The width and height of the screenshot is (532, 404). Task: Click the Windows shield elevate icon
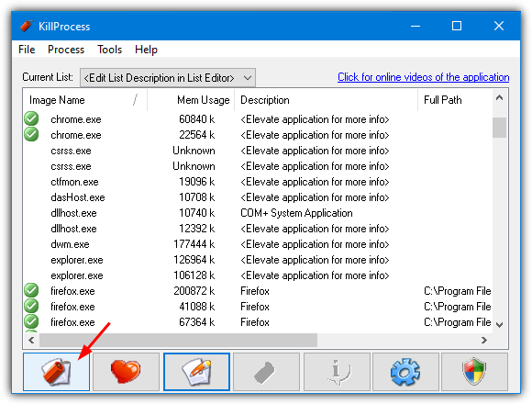click(x=474, y=372)
